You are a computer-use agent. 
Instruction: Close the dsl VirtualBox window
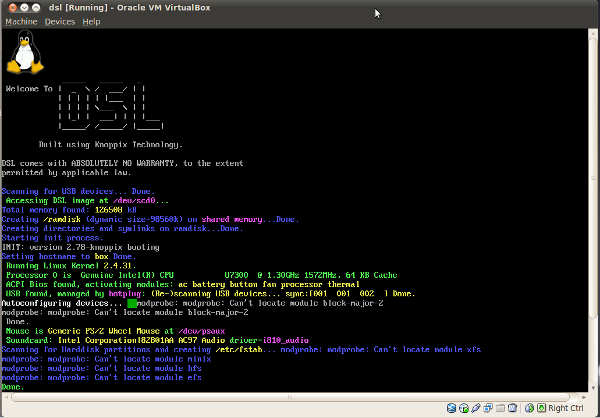pos(13,8)
